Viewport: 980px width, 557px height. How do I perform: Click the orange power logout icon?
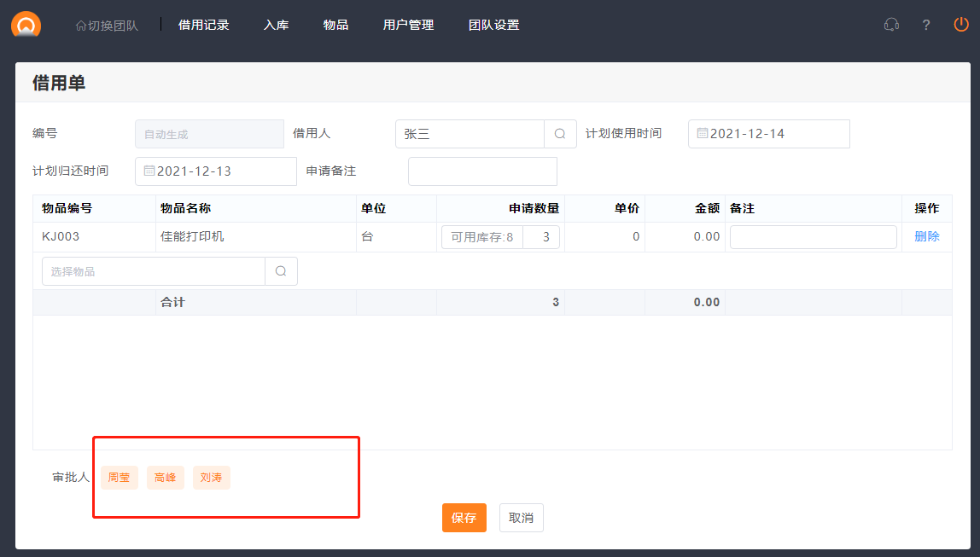(961, 25)
